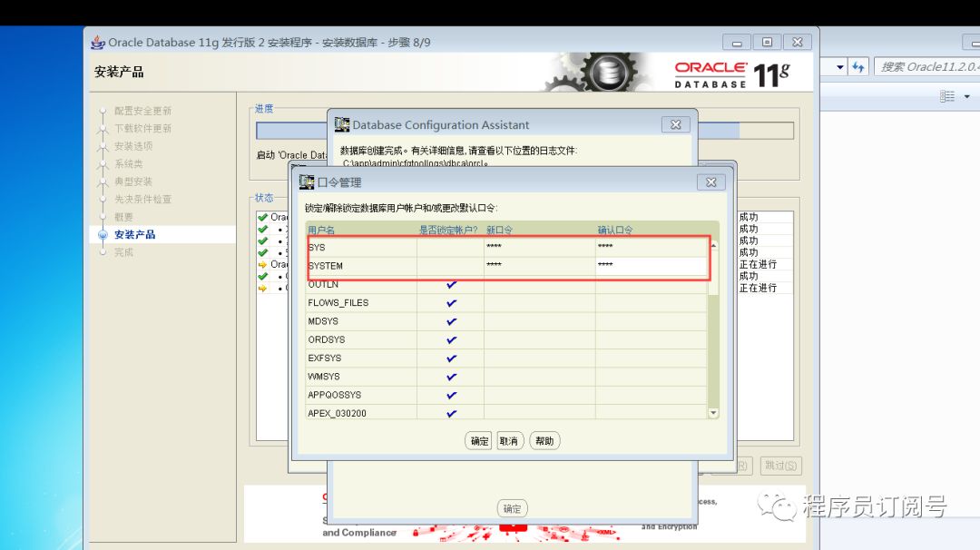Image resolution: width=980 pixels, height=550 pixels.
Task: Edit new password field for SYSTEM
Action: click(x=539, y=266)
